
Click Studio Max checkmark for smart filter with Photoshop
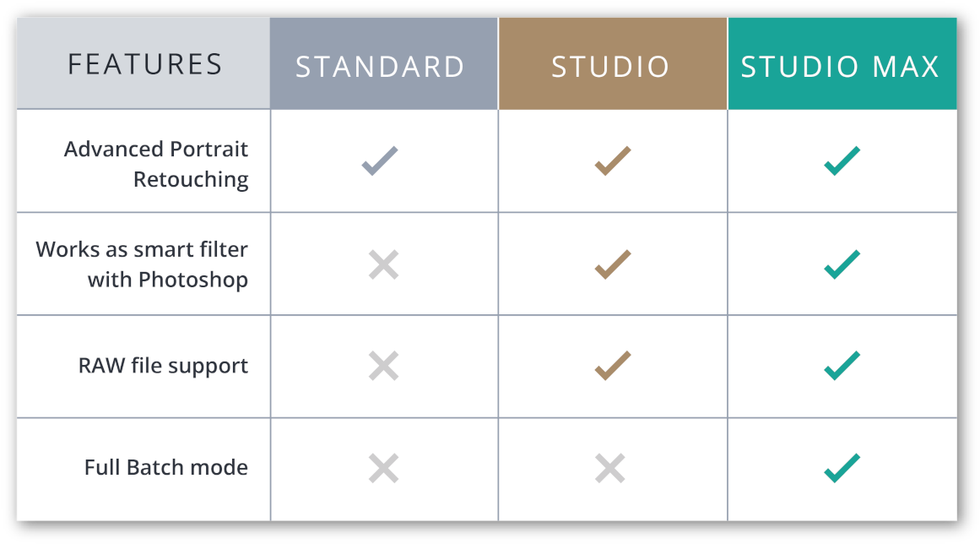(842, 264)
